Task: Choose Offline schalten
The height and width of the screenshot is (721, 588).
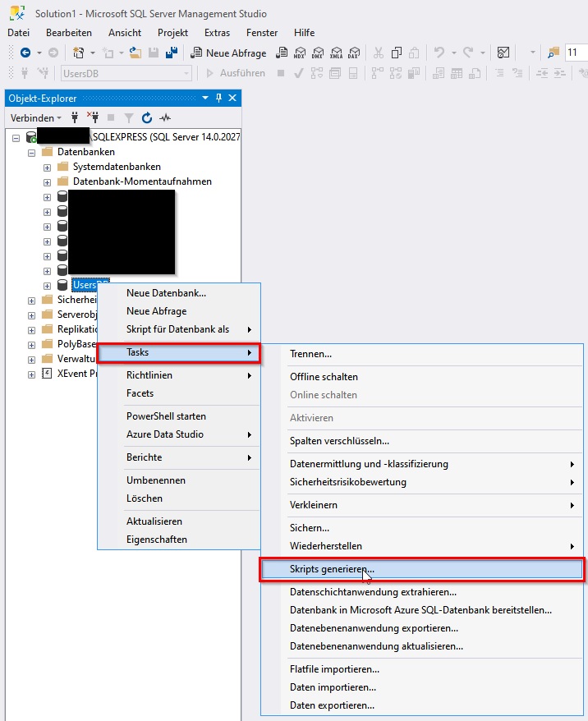Action: point(422,377)
